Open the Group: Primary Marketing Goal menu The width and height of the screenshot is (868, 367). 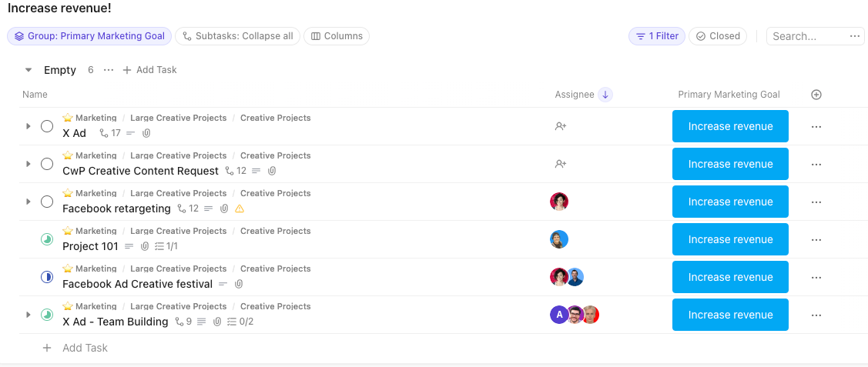tap(89, 36)
